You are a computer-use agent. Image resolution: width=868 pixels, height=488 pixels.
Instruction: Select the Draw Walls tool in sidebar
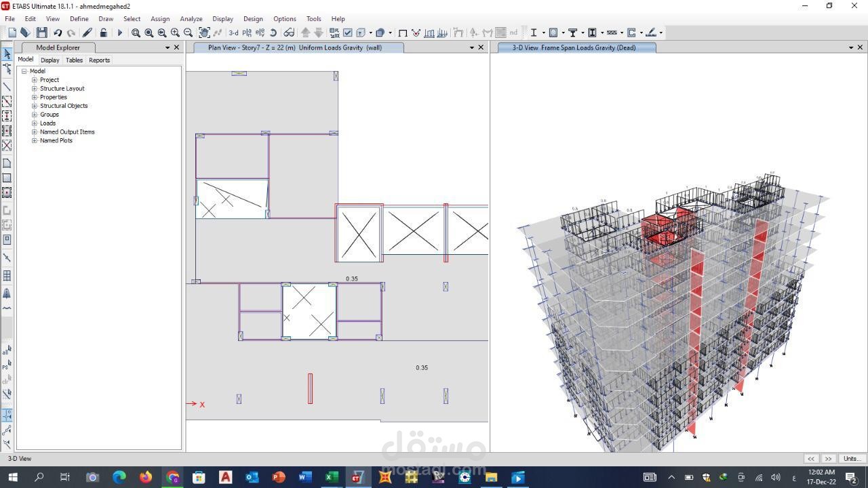7,210
